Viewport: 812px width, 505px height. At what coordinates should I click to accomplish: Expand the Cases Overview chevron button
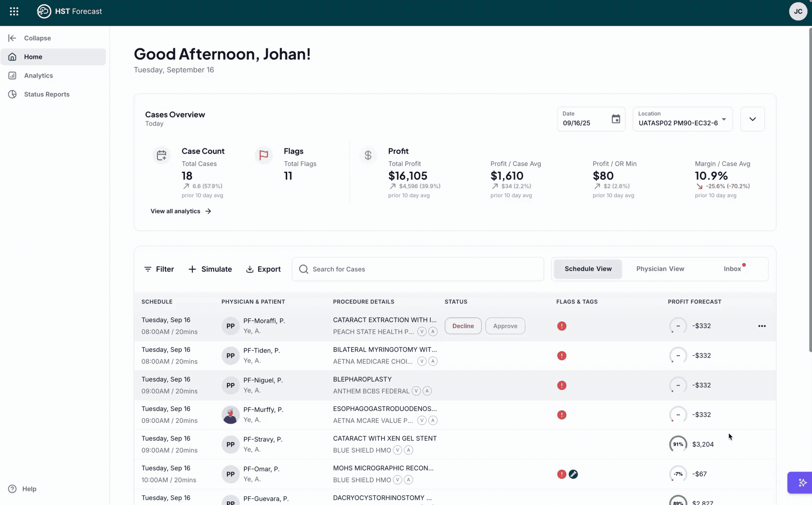click(752, 119)
